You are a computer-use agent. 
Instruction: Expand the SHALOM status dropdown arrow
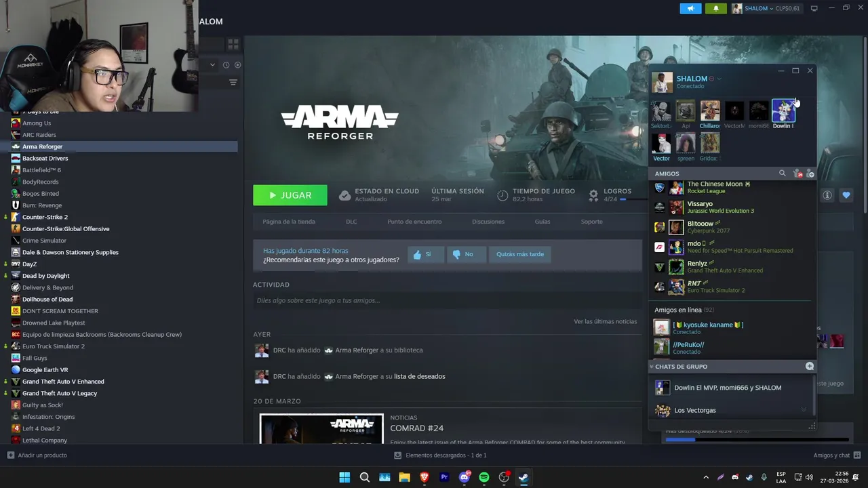(719, 79)
